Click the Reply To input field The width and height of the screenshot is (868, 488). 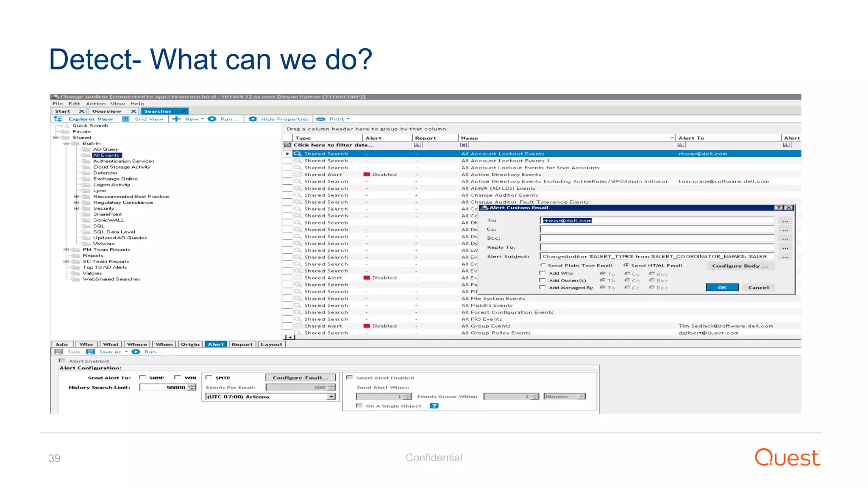coord(657,247)
